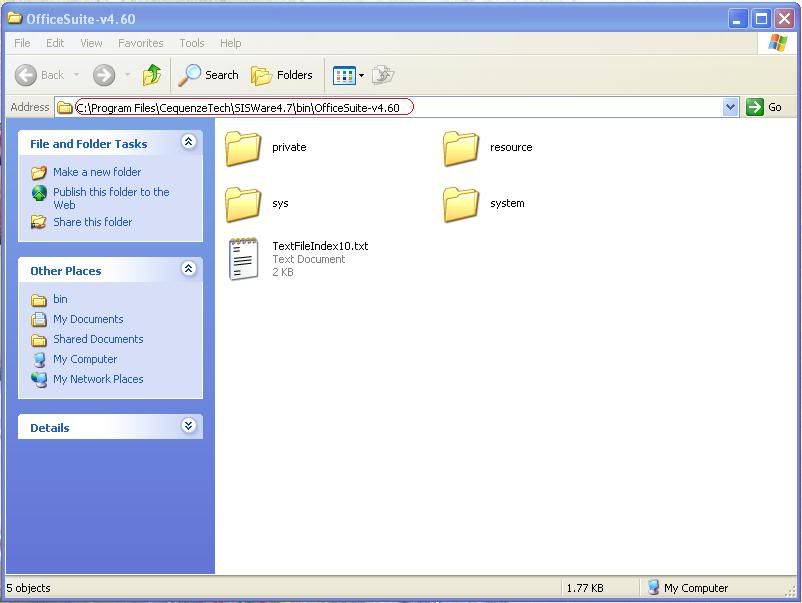Click the Windows flag logo

[x=777, y=43]
